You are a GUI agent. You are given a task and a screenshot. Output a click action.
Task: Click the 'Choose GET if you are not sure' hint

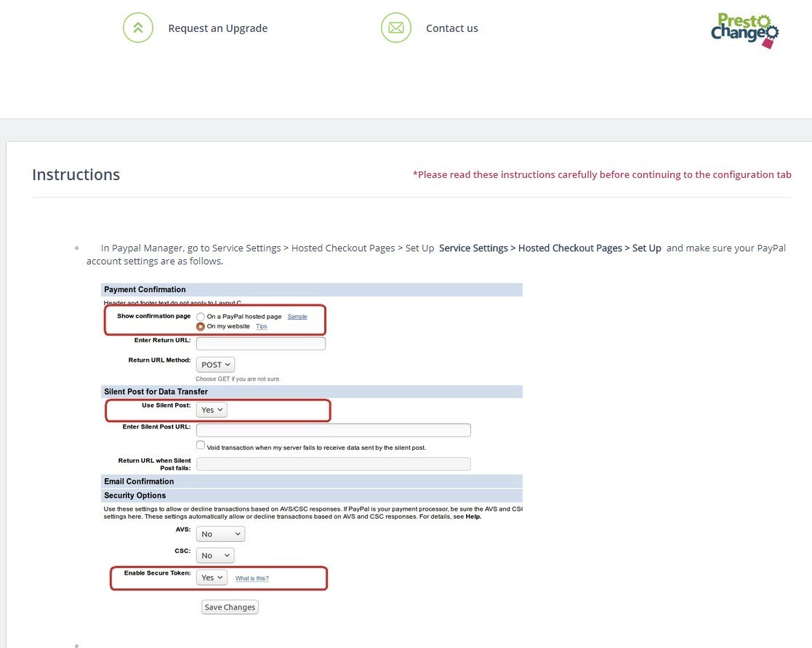point(238,379)
